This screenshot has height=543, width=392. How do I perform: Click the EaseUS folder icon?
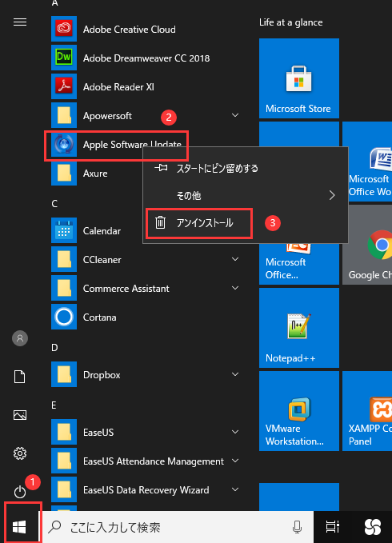click(x=64, y=432)
